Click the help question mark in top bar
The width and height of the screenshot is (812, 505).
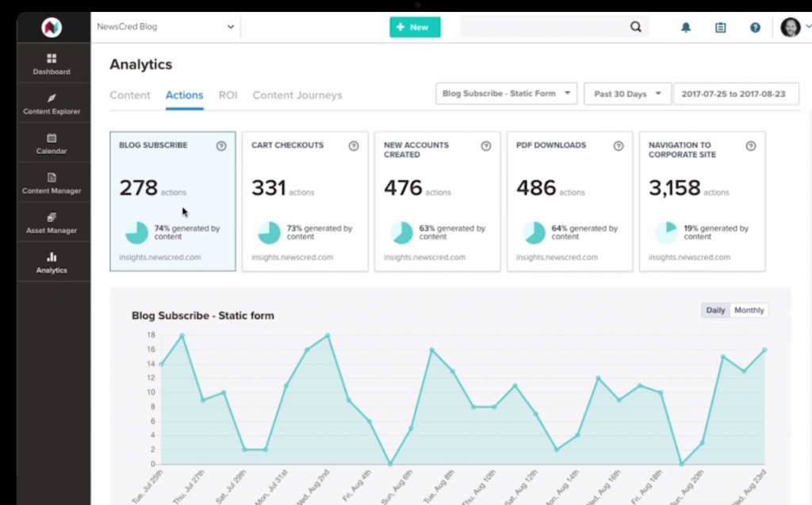click(x=755, y=27)
